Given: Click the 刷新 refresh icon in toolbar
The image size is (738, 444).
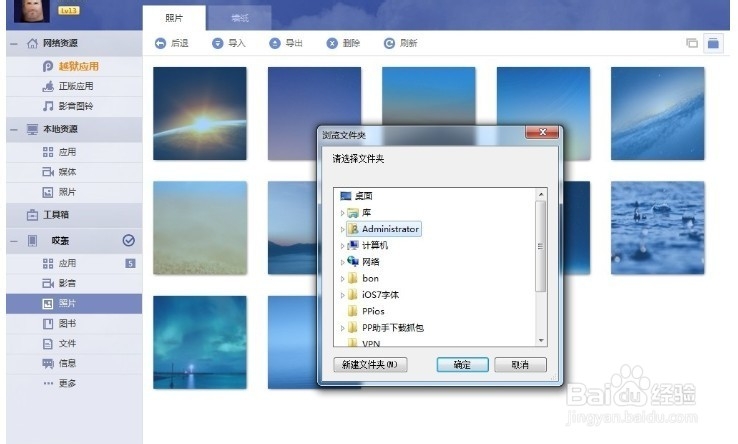Looking at the screenshot, I should [389, 43].
